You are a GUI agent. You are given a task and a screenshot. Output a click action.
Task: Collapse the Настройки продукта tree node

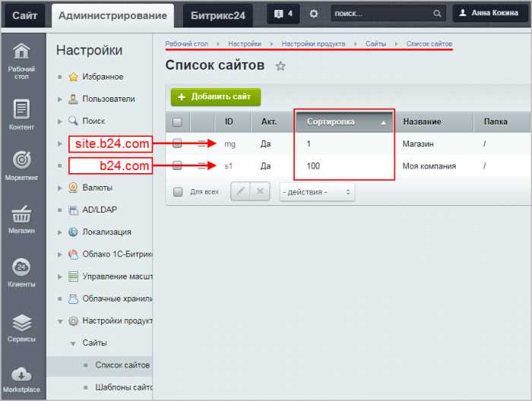60,321
